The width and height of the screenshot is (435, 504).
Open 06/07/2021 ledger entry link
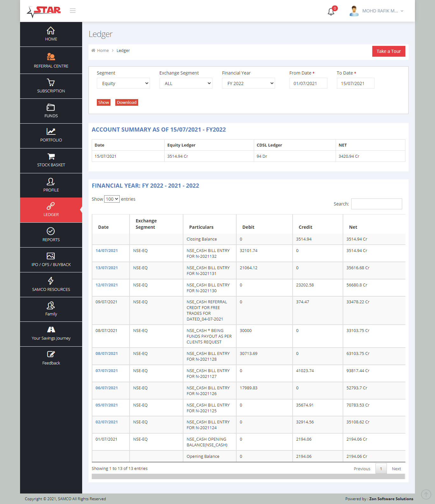point(107,388)
